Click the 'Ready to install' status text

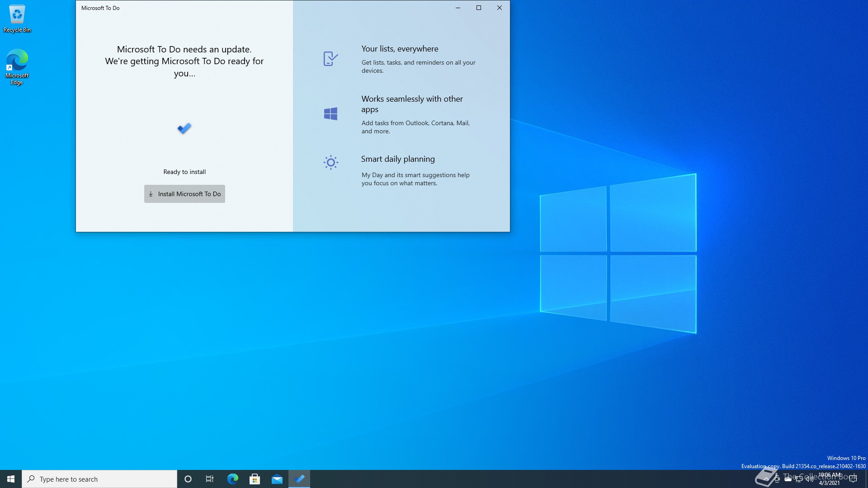point(184,172)
